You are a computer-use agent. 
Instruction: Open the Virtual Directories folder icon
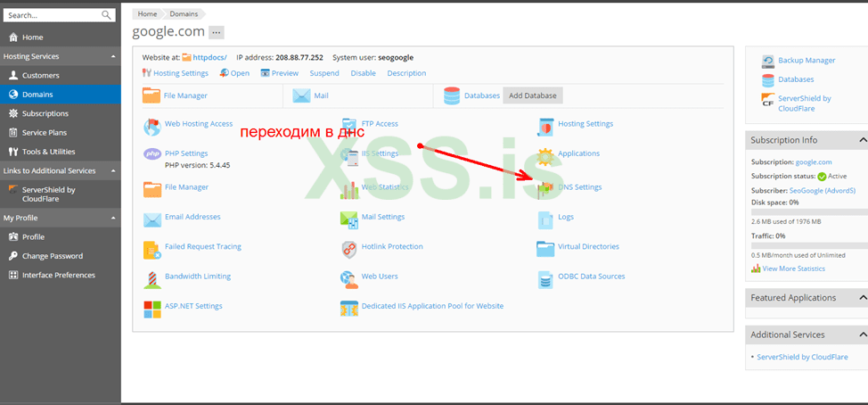(x=545, y=249)
